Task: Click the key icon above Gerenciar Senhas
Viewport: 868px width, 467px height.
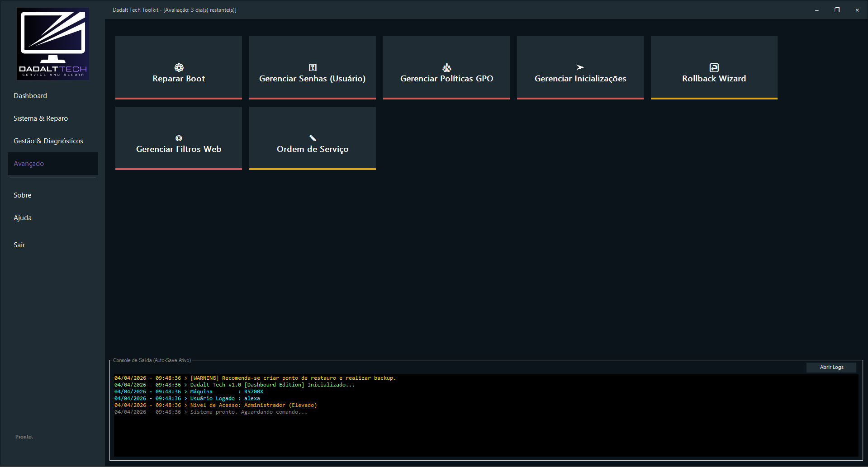Action: 313,68
